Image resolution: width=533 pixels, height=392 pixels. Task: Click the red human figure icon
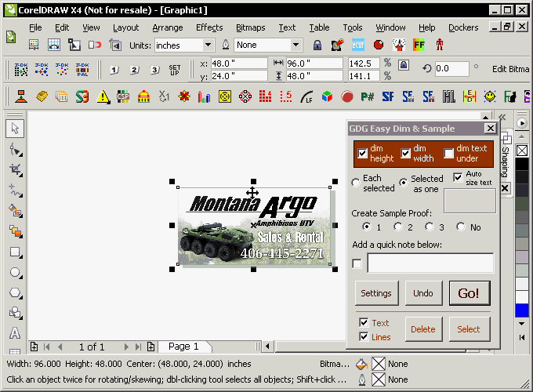coord(440,45)
